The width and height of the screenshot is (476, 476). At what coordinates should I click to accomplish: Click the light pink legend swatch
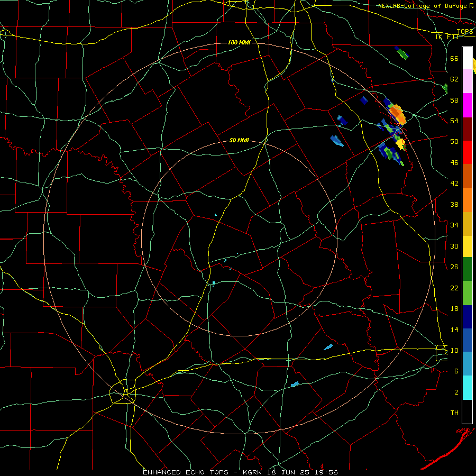tap(467, 81)
